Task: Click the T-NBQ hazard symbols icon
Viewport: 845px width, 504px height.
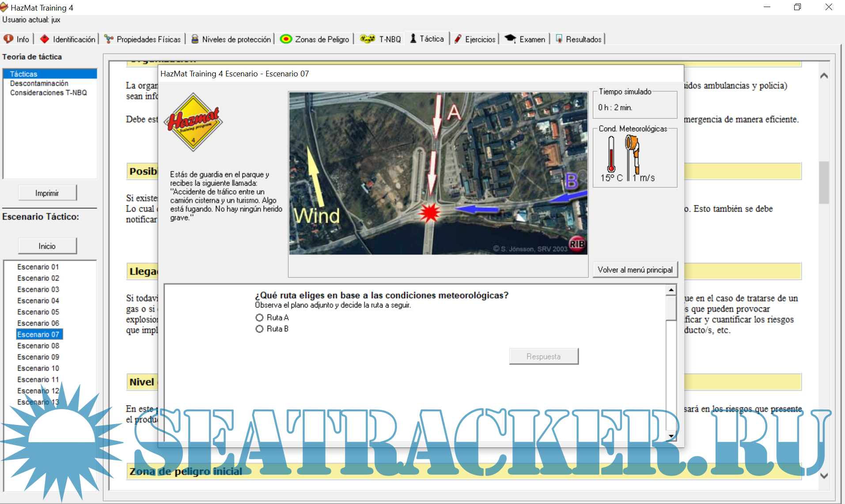Action: point(367,39)
